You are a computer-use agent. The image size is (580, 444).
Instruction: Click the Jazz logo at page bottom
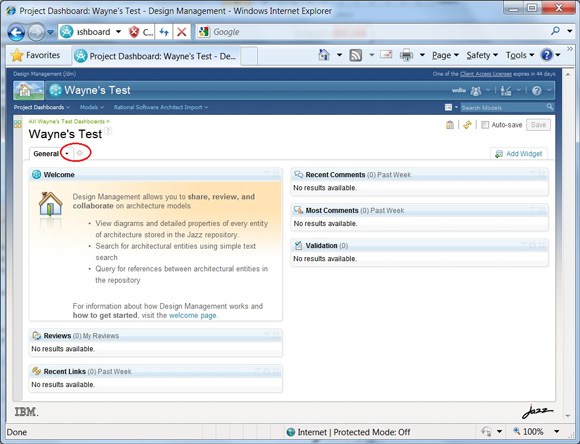pos(538,412)
